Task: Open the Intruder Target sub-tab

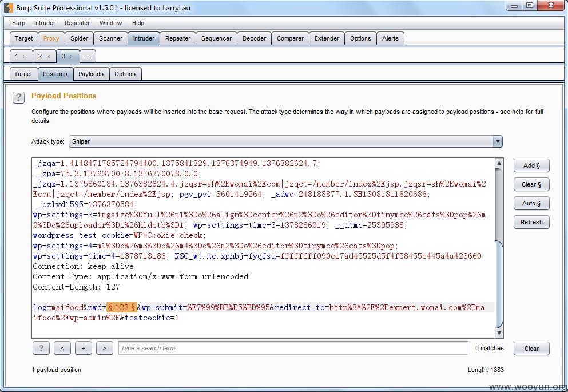Action: [23, 74]
